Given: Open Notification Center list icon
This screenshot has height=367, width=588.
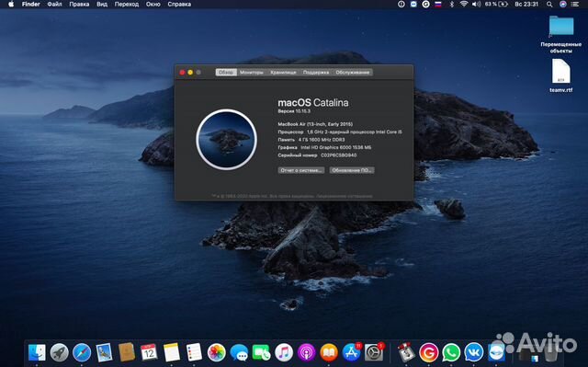Looking at the screenshot, I should [x=575, y=4].
